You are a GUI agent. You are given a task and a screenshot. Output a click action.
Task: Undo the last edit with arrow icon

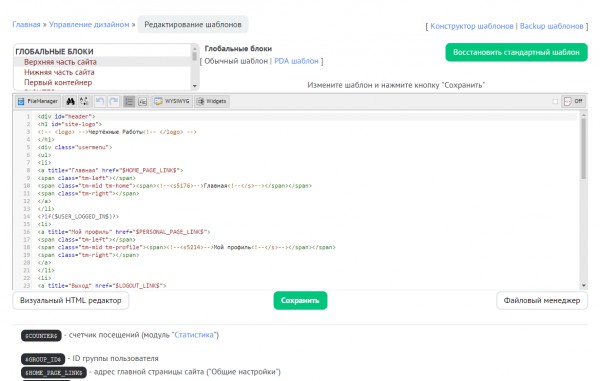point(100,101)
